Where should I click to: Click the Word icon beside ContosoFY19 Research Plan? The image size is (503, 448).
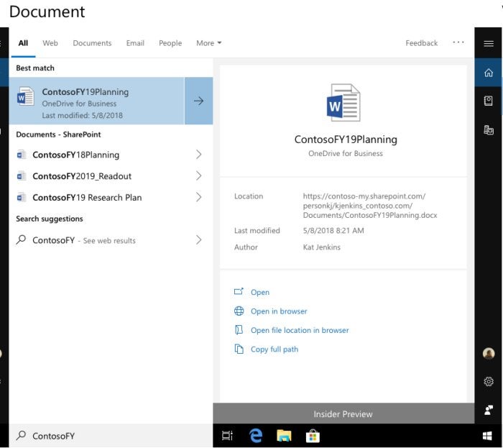coord(21,197)
